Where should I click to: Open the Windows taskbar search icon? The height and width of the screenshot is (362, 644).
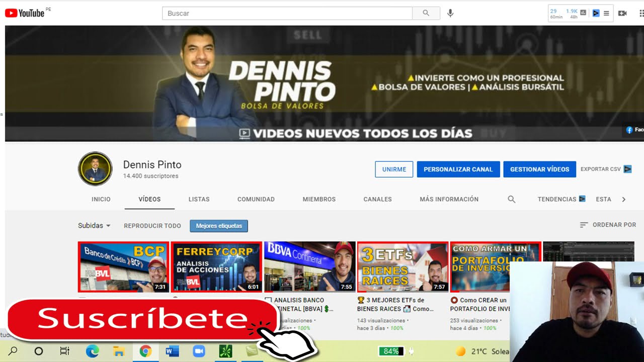13,351
